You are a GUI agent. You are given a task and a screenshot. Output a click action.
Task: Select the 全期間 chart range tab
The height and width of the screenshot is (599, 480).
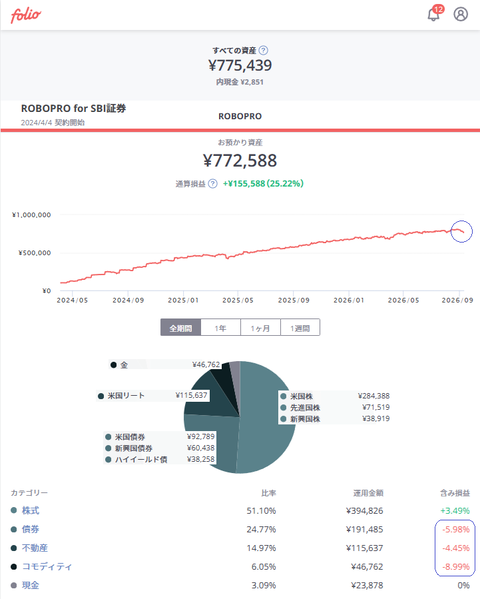pyautogui.click(x=181, y=328)
